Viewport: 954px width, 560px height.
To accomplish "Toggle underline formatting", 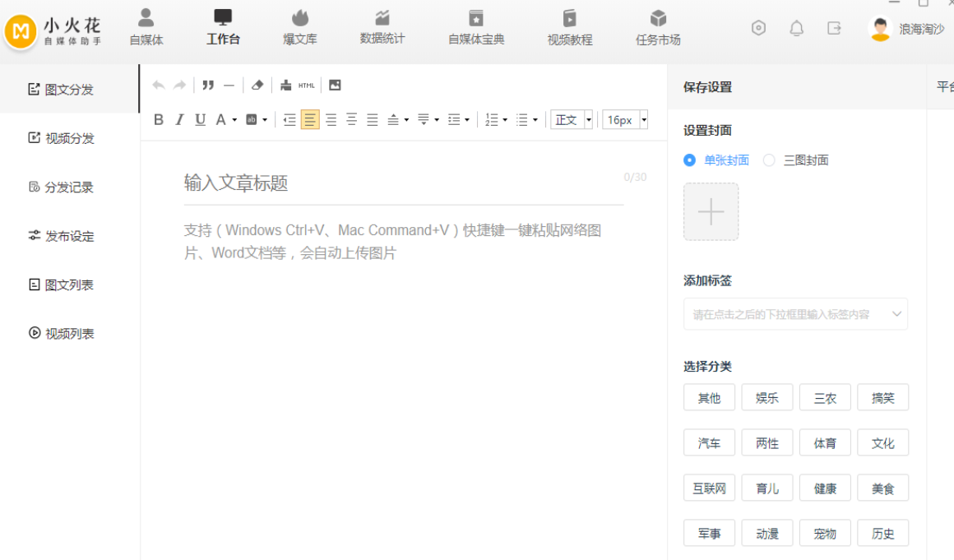I will pyautogui.click(x=200, y=120).
